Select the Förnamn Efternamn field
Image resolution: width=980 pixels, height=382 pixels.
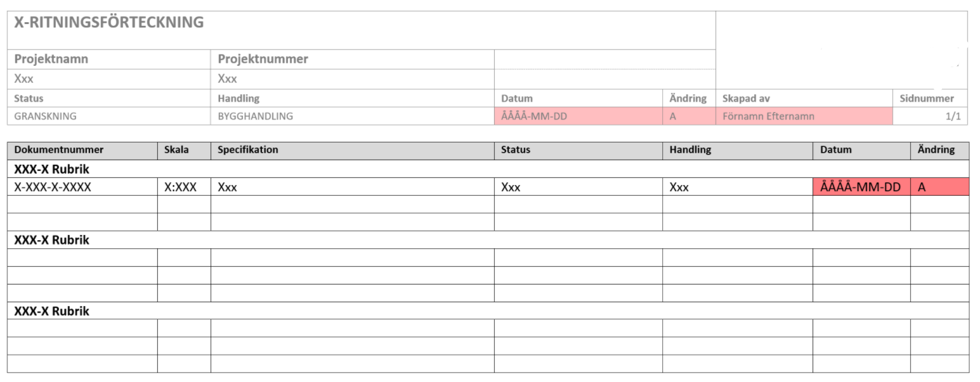pyautogui.click(x=804, y=117)
